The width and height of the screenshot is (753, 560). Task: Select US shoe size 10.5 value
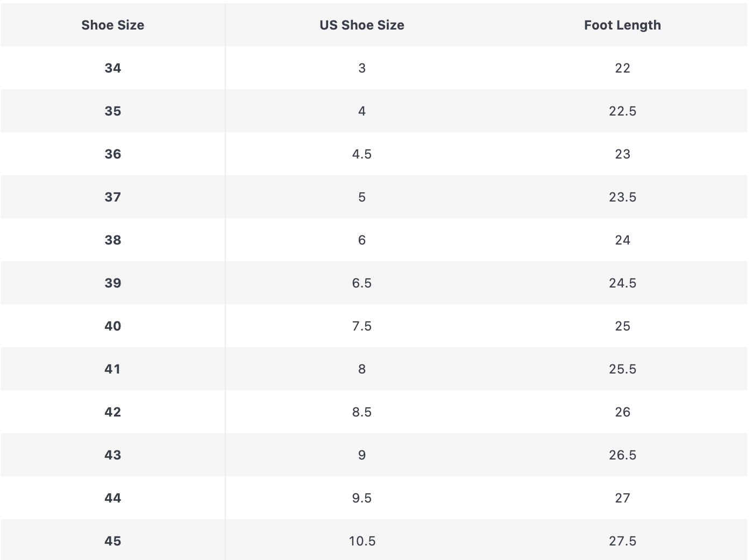click(361, 541)
